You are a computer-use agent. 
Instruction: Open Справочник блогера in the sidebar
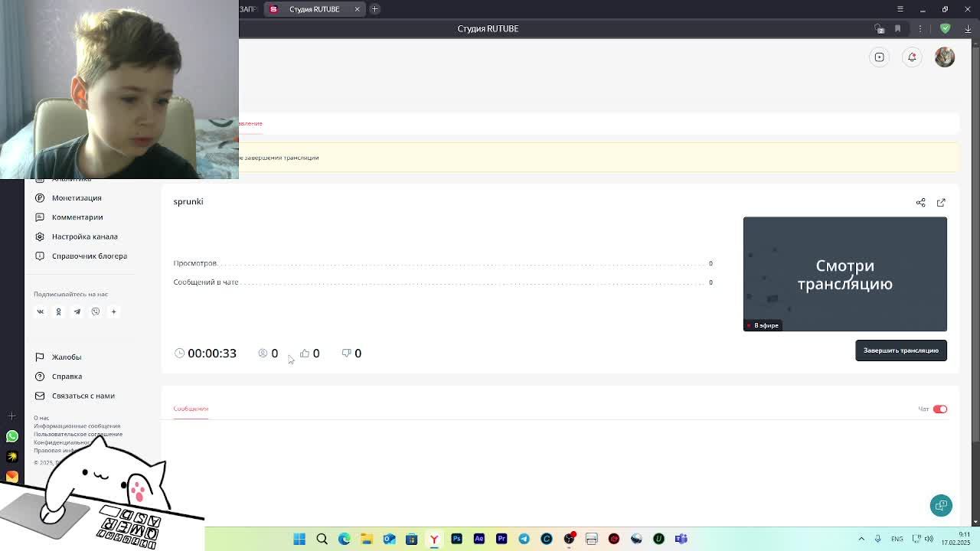90,256
